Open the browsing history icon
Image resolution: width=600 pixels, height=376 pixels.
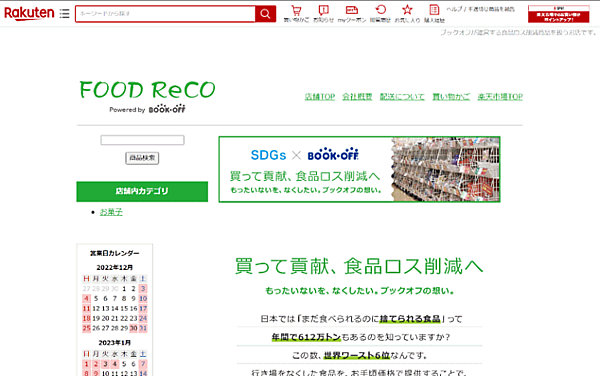(380, 13)
